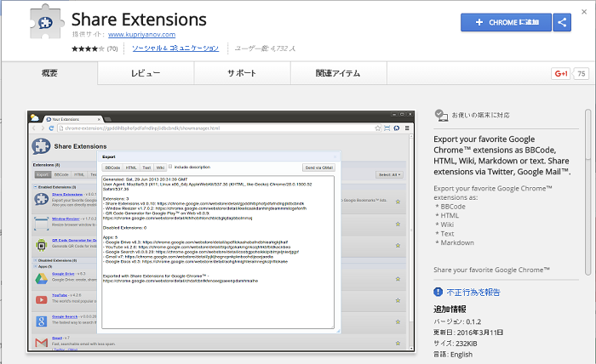Viewport: 596px width, 364px height.
Task: Click the BBCode tab in the screenshot
Action: [x=112, y=168]
